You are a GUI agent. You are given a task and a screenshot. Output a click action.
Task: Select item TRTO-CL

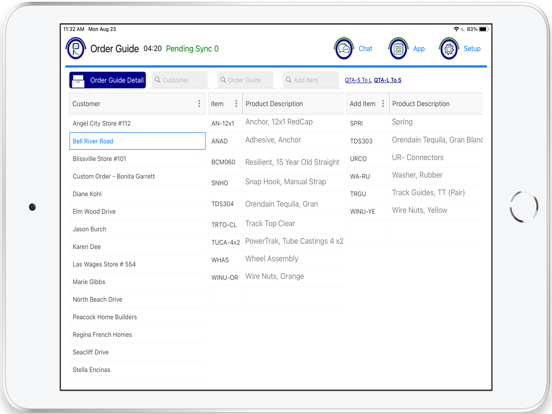point(224,225)
